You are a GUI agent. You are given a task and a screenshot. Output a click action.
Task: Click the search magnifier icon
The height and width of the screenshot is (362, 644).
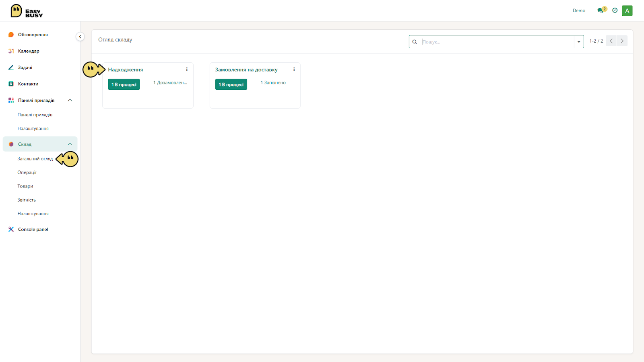coord(415,42)
